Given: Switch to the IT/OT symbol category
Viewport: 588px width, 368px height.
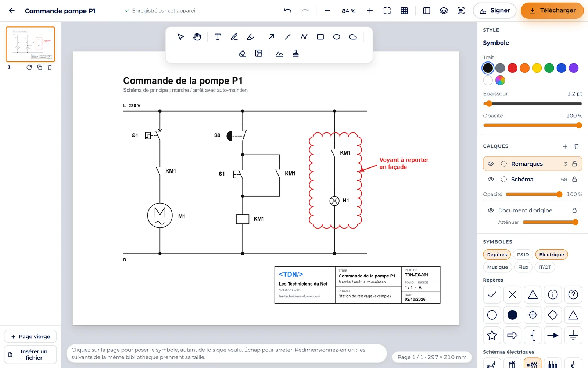Looking at the screenshot, I should pos(545,267).
